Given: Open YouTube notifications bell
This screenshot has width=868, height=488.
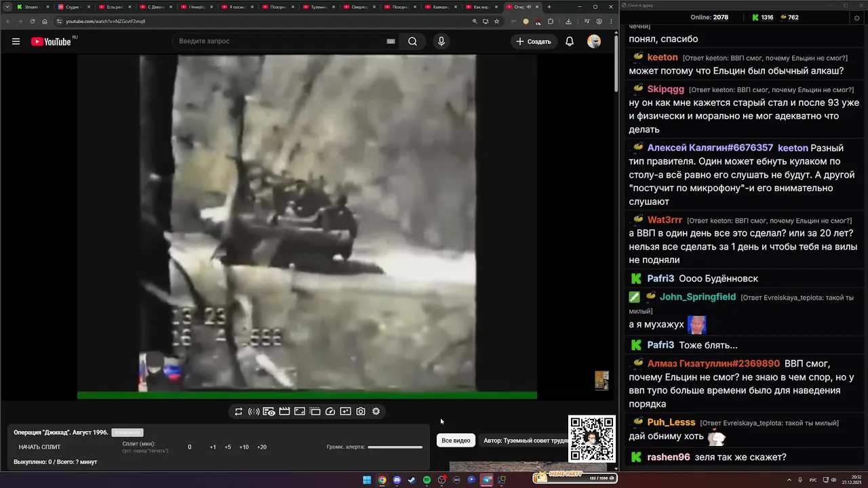Looking at the screenshot, I should pyautogui.click(x=570, y=41).
